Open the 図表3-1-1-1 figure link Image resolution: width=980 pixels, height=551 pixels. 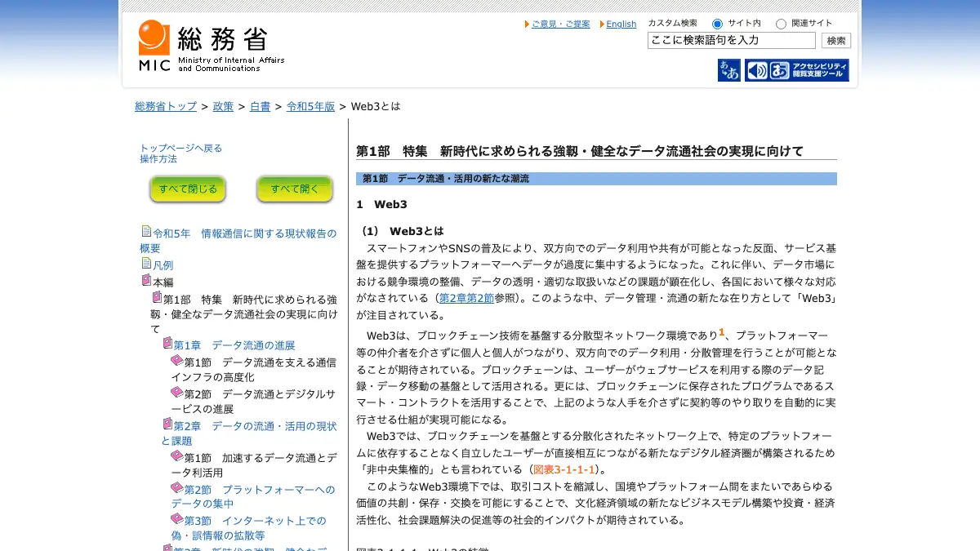(564, 469)
